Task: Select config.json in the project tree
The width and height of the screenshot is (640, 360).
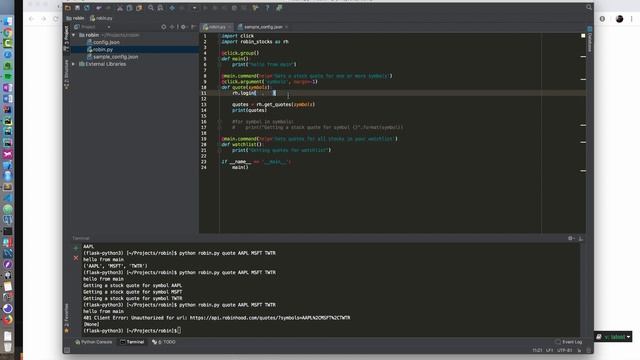Action: (103, 42)
